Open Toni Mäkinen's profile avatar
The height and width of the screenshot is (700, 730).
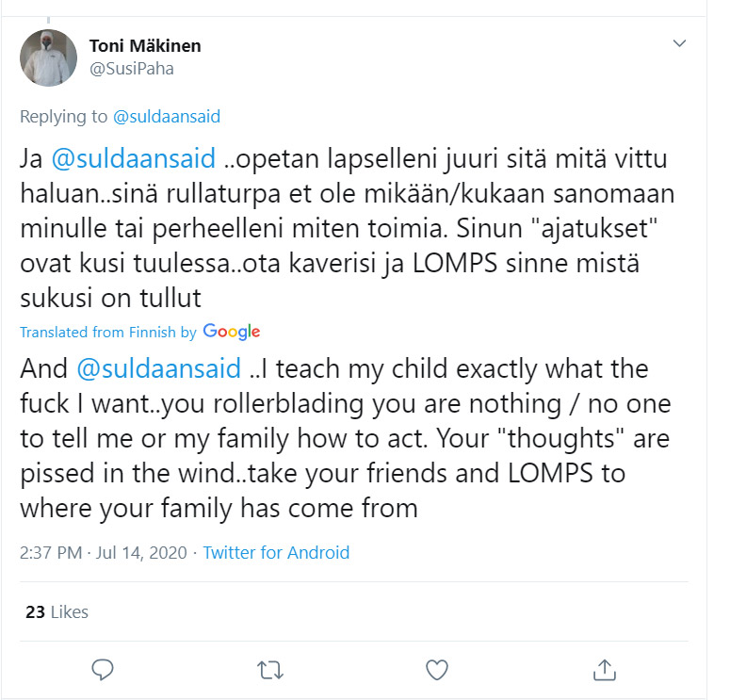click(x=48, y=57)
